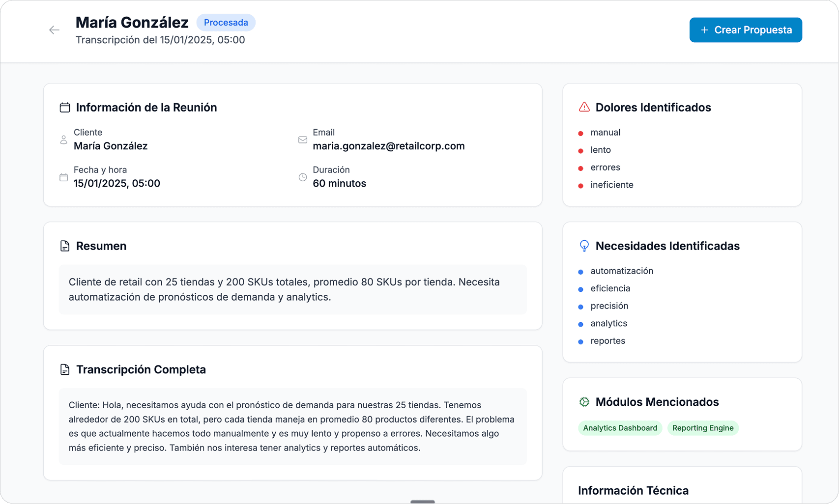Click the clock icon next to Duración
839x504 pixels.
[x=303, y=177]
